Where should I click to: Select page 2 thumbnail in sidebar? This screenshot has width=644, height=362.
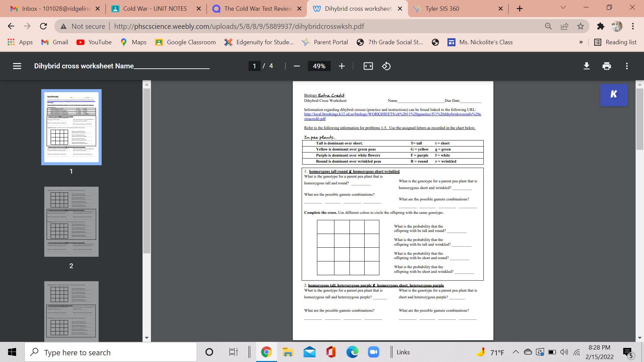(x=71, y=222)
